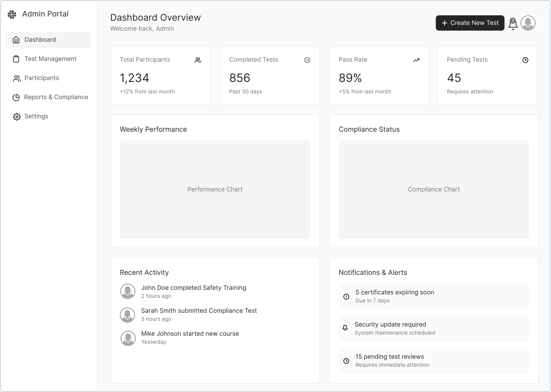The width and height of the screenshot is (551, 392).
Task: Click the Completed Tests checkmark icon
Action: point(307,60)
